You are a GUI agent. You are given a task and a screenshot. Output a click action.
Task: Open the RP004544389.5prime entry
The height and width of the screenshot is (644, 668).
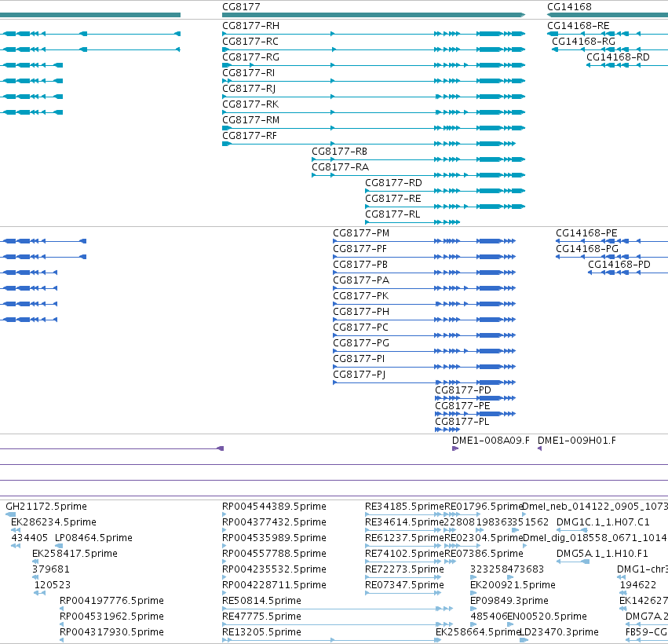point(275,507)
